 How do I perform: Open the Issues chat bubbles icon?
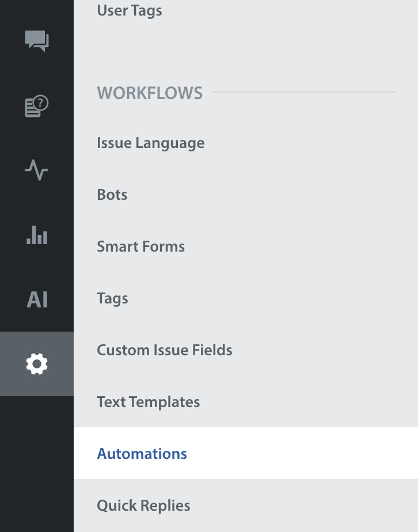point(37,41)
